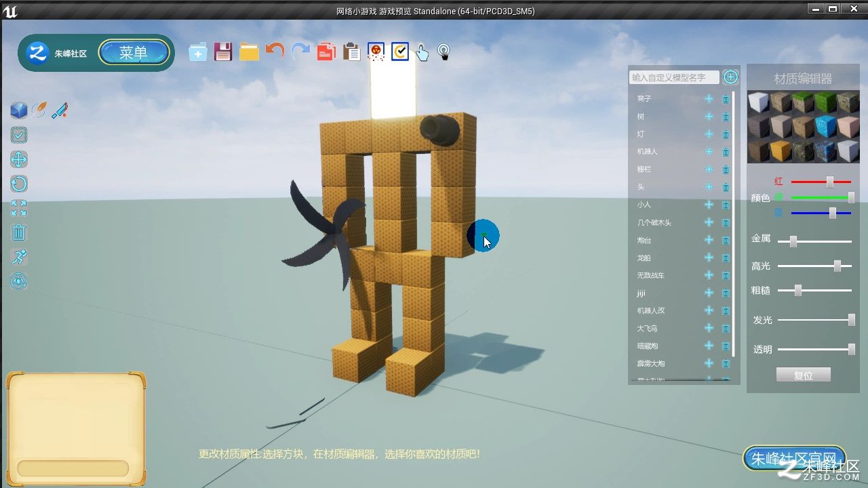Image resolution: width=868 pixels, height=488 pixels.
Task: Click the 灯 model name
Action: [x=640, y=134]
